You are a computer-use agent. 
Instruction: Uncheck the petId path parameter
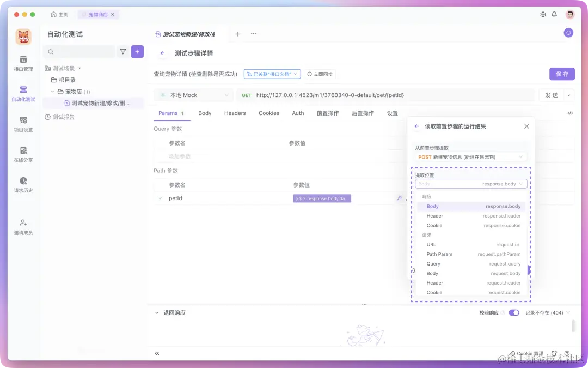pos(158,198)
